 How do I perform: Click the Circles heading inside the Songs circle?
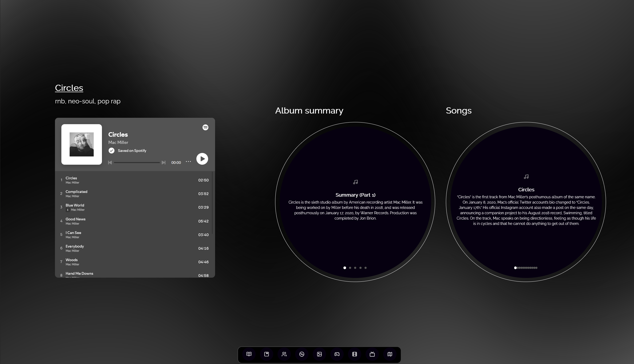point(526,189)
